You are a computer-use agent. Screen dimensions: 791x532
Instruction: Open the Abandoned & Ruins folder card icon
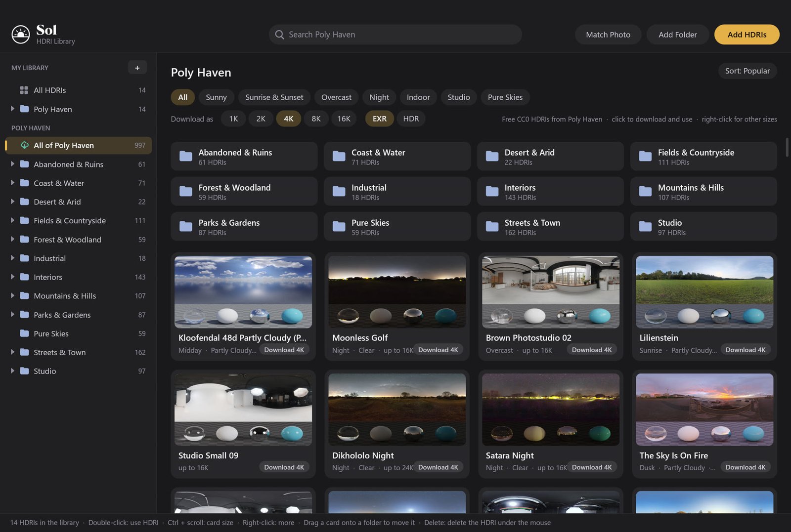click(186, 156)
